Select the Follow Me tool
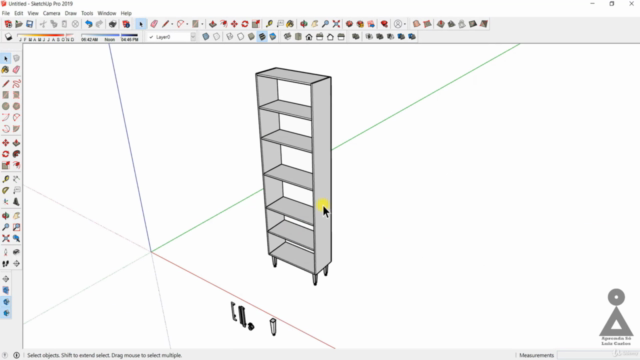Viewport: 640px width, 360px height. coord(16,154)
